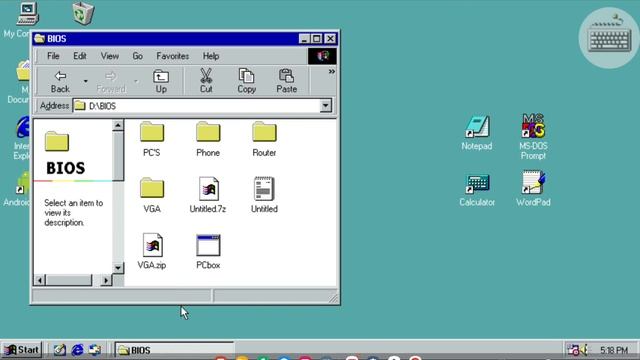Click the task scheduler tray icon

(573, 350)
